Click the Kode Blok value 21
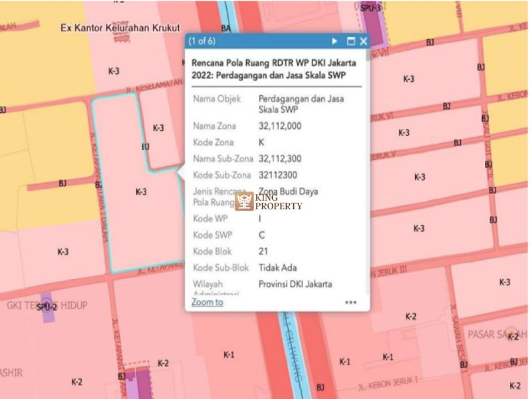This screenshot has height=399, width=532. click(263, 251)
